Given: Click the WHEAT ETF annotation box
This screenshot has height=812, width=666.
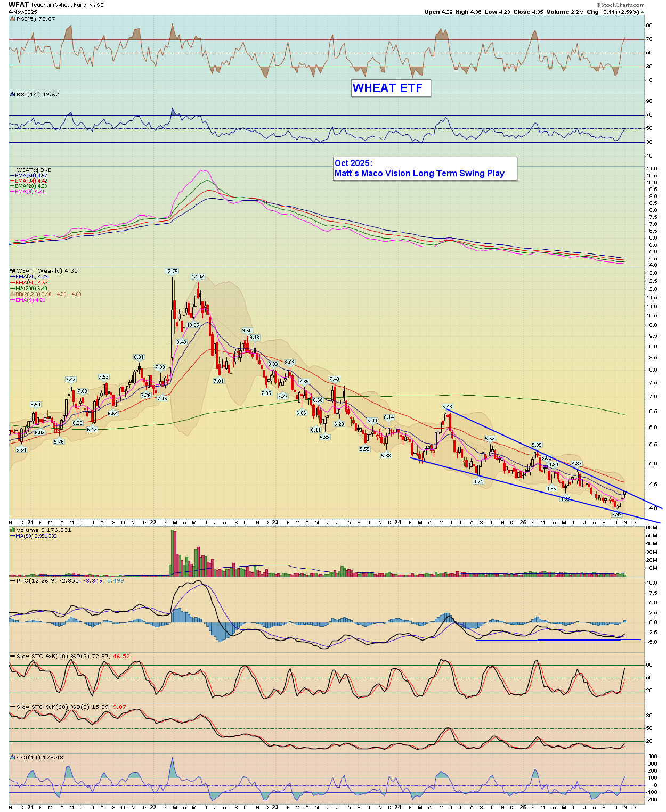Looking at the screenshot, I should coord(391,88).
